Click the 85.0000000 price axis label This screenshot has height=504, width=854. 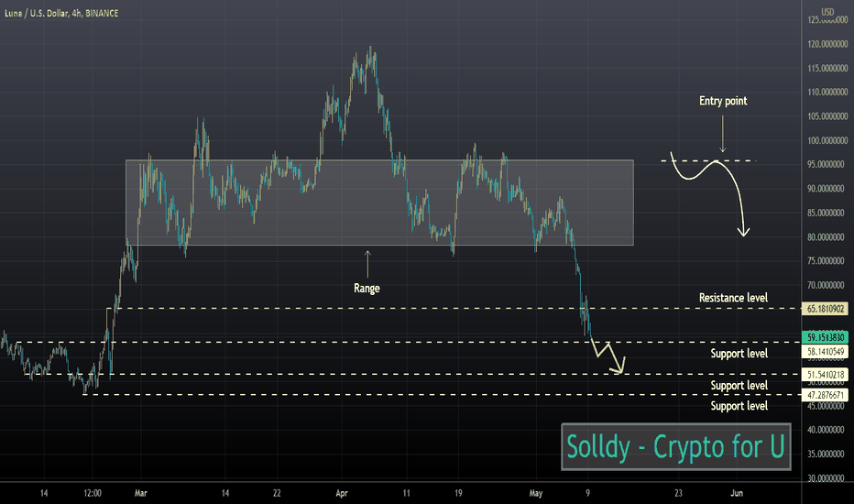(827, 213)
